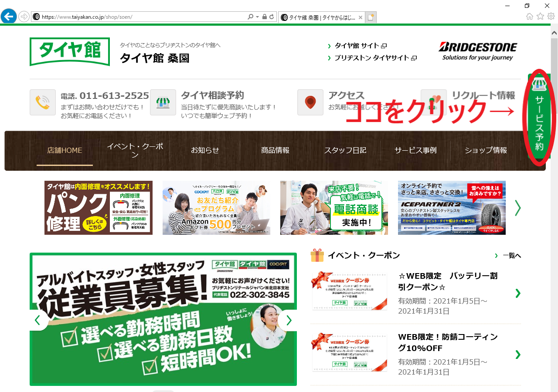Click the search magnifier in address bar
The image size is (558, 392).
pyautogui.click(x=250, y=17)
